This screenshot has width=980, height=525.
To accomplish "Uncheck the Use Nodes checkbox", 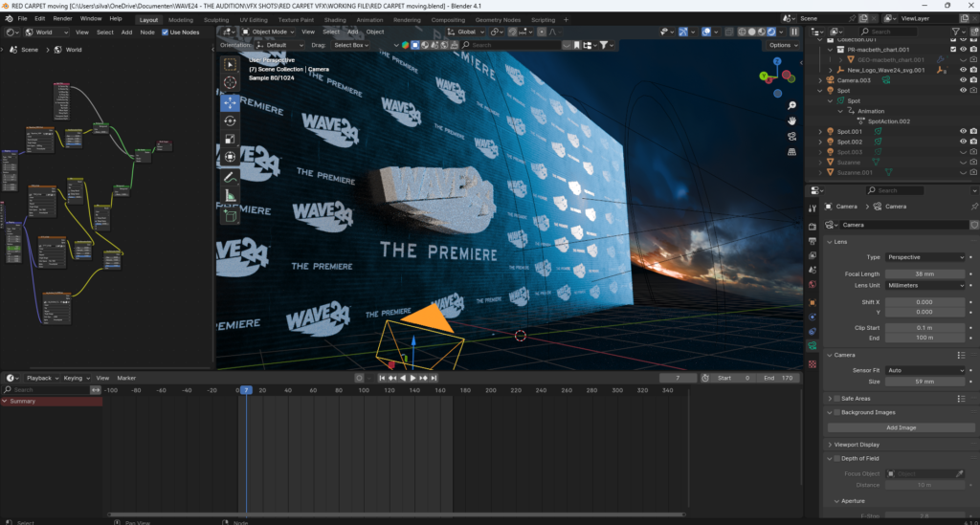I will point(166,32).
